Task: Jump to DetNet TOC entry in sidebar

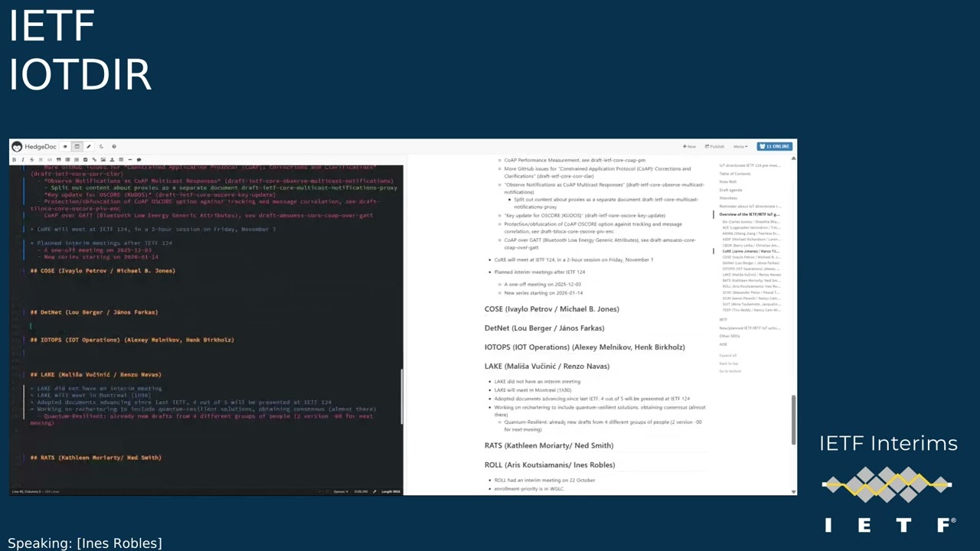Action: (751, 262)
